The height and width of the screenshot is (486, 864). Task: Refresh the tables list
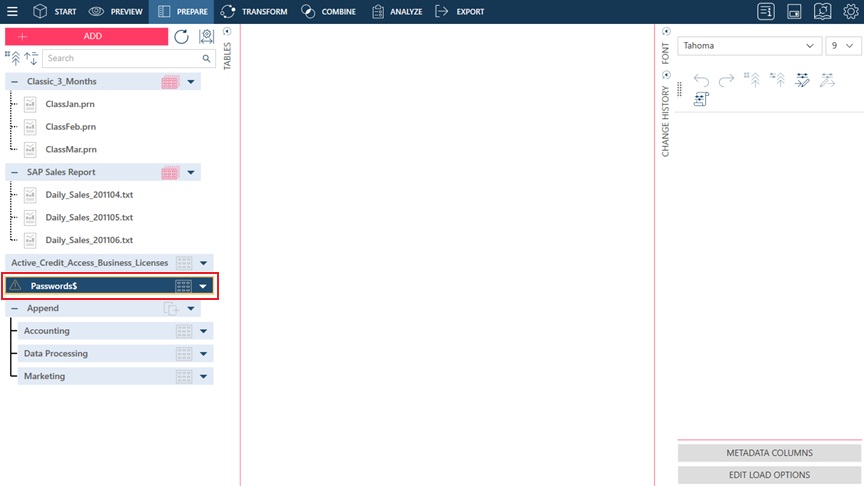click(181, 36)
